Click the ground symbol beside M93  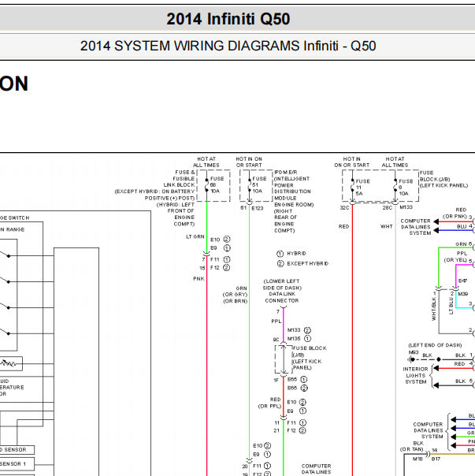click(x=411, y=359)
